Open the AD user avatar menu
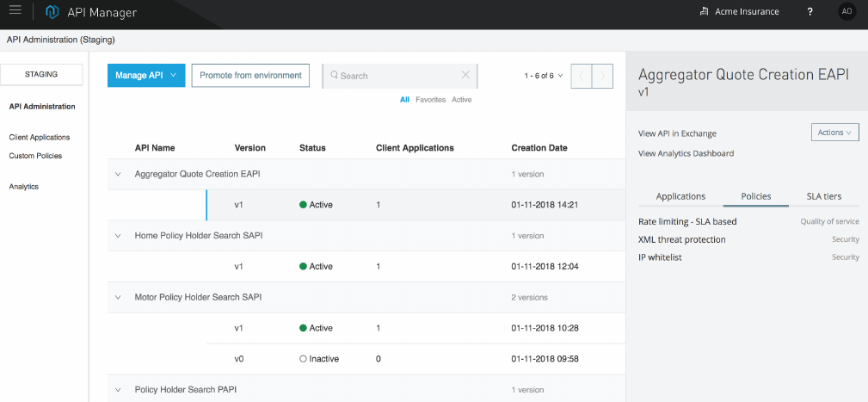The width and height of the screenshot is (868, 402). pyautogui.click(x=846, y=12)
